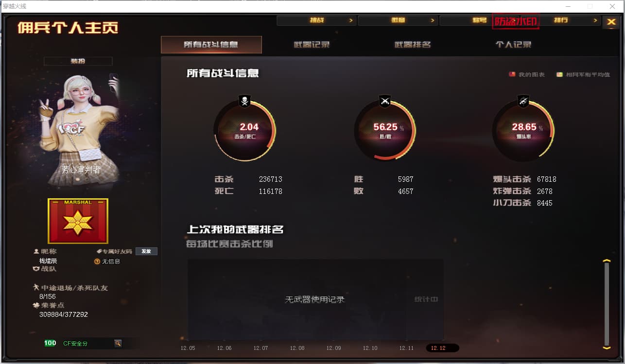This screenshot has width=625, height=364.
Task: Click the skull kill/death ratio icon
Action: [244, 101]
